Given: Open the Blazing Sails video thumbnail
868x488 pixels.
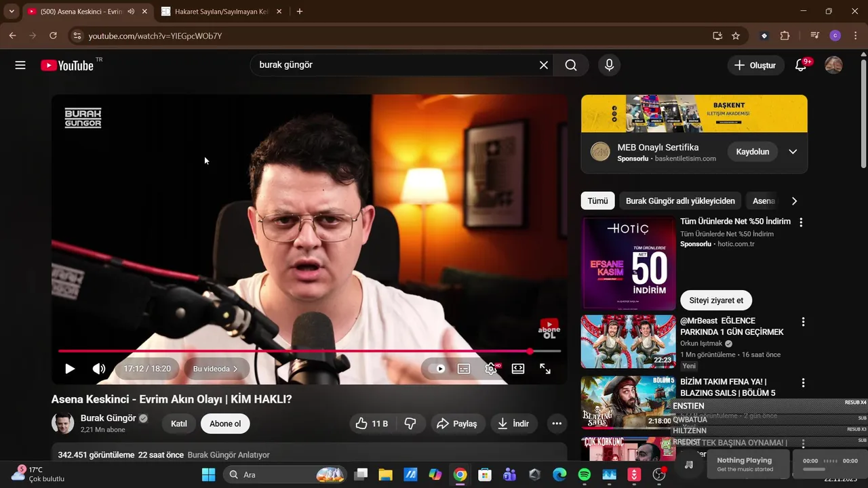Looking at the screenshot, I should [629, 403].
